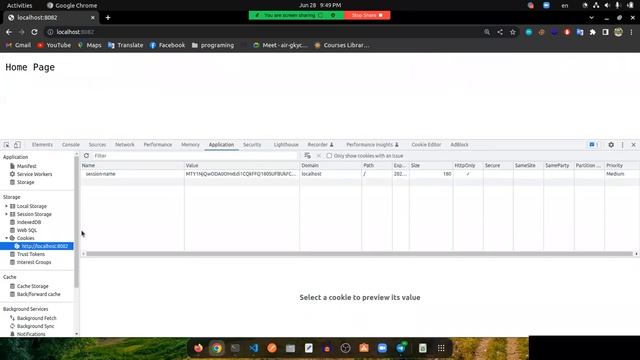The height and width of the screenshot is (360, 640).
Task: Refresh the cookies table
Action: pyautogui.click(x=86, y=156)
